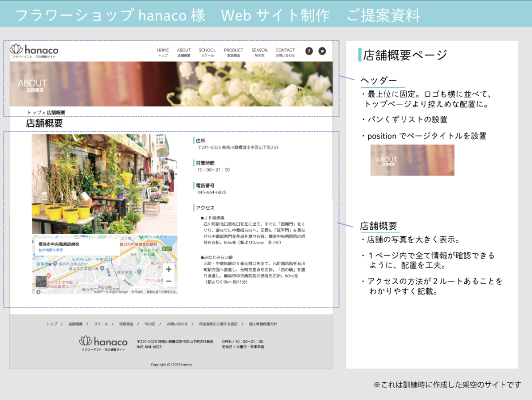
Task: Click the flower shop storefront photo
Action: tap(105, 184)
